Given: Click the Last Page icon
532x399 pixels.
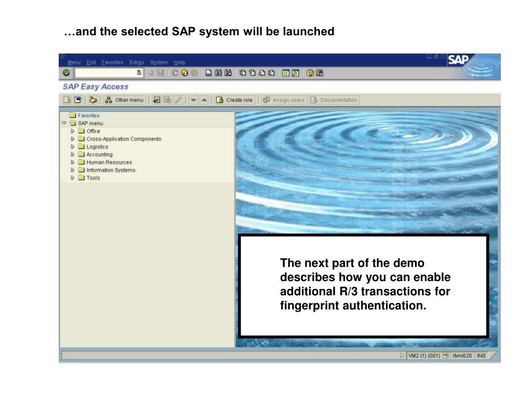Looking at the screenshot, I should [271, 73].
